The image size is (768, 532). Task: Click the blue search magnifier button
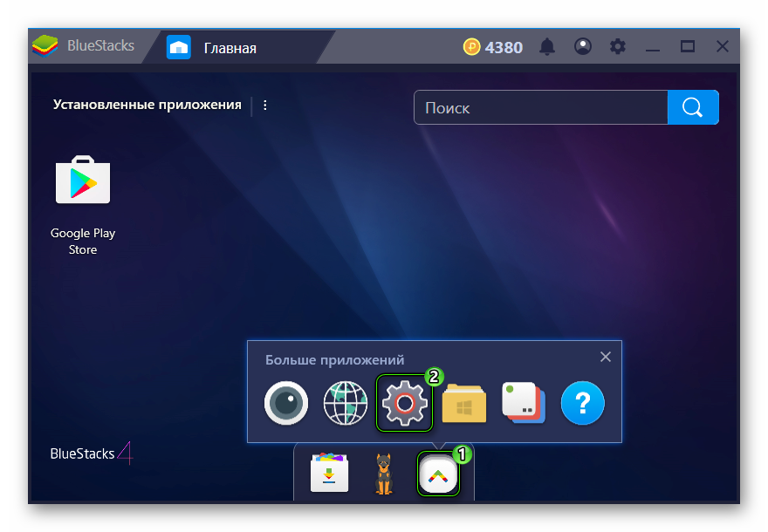693,107
